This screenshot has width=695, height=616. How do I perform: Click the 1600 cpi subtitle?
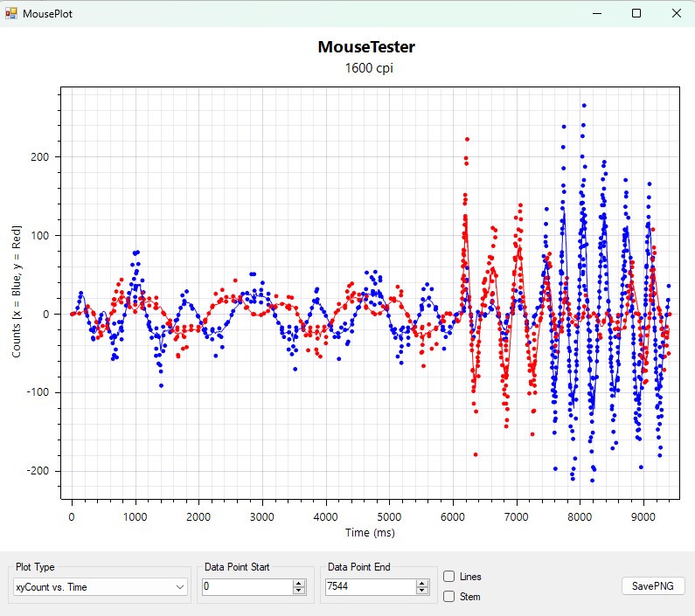(x=366, y=68)
